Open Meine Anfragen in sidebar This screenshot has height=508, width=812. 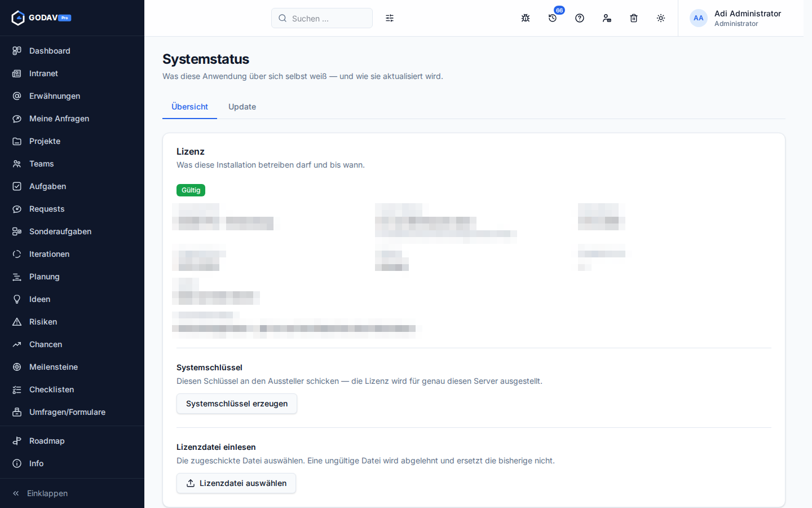[72, 119]
